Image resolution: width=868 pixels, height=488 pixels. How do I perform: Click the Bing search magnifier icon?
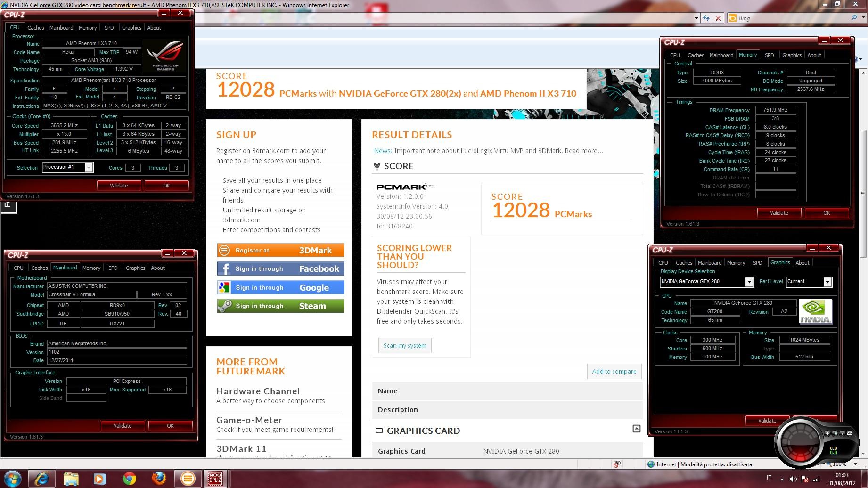coord(854,18)
